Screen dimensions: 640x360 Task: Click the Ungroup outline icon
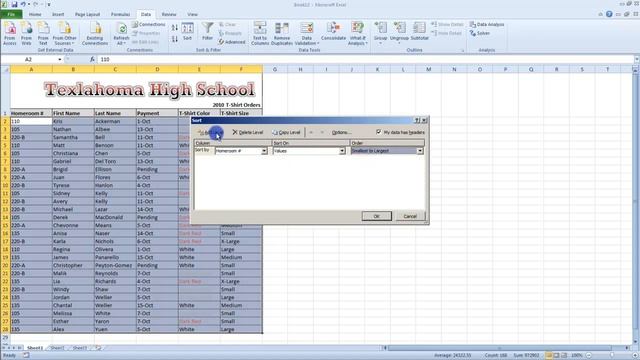tap(399, 33)
